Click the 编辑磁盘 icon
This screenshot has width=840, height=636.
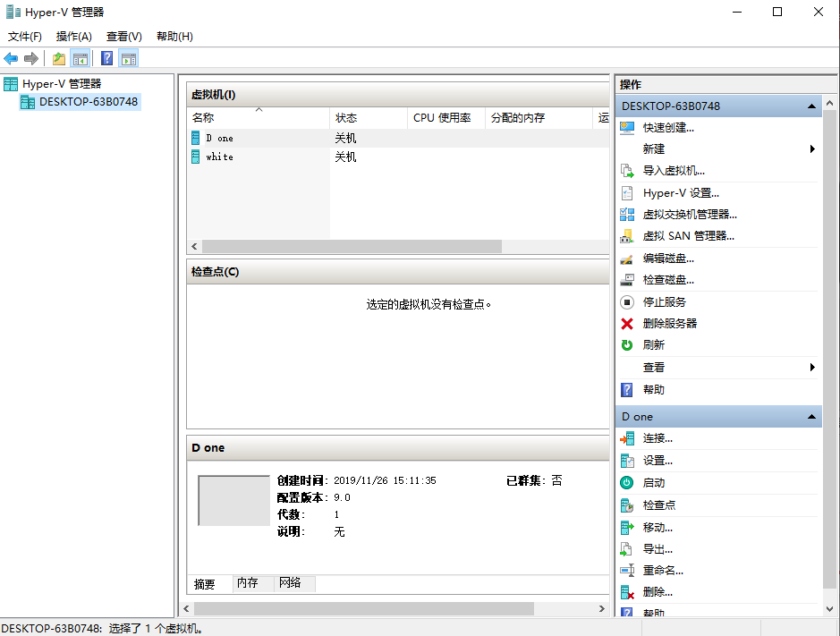point(627,259)
